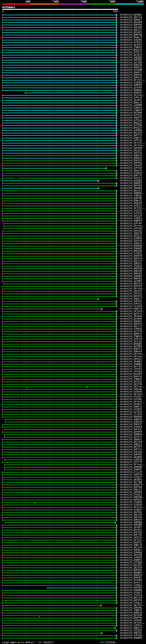Click the cyan alignment bar of A5C9R0

82,588
